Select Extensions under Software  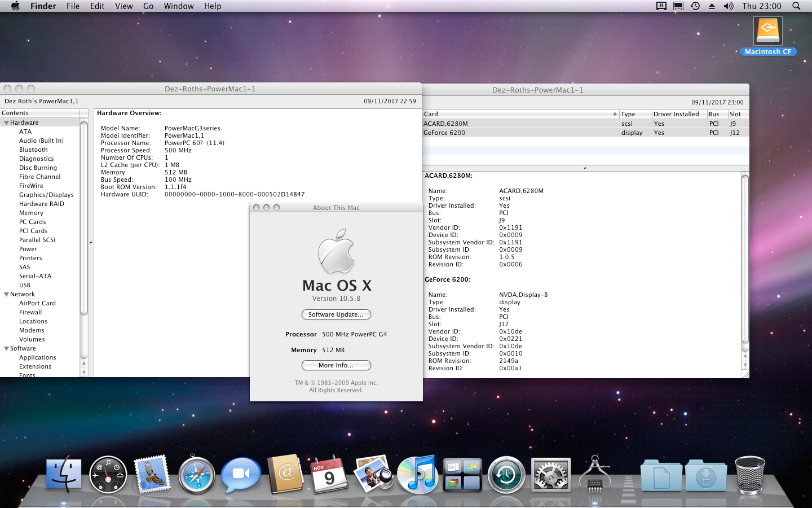coord(35,366)
